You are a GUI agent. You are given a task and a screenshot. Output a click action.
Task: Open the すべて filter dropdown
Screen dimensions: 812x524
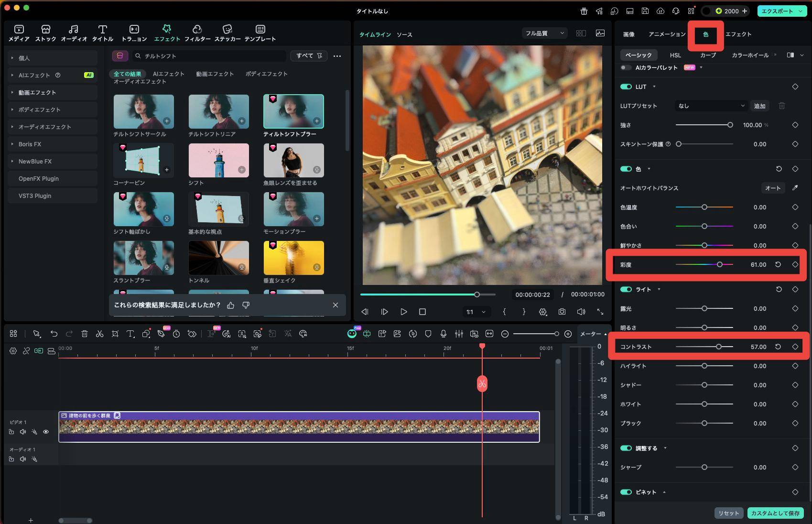(x=309, y=56)
